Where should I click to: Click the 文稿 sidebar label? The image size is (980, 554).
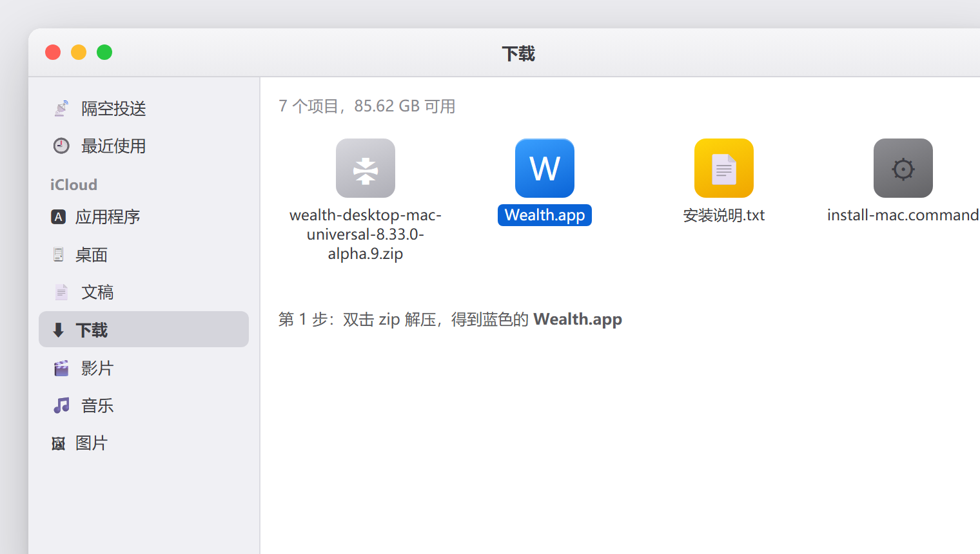click(x=97, y=292)
